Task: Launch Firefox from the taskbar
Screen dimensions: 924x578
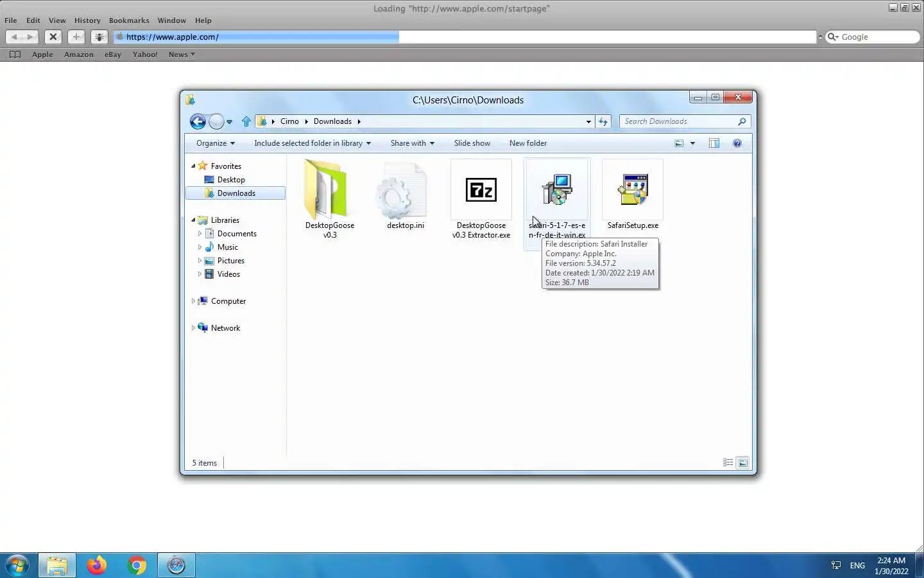Action: pos(97,565)
